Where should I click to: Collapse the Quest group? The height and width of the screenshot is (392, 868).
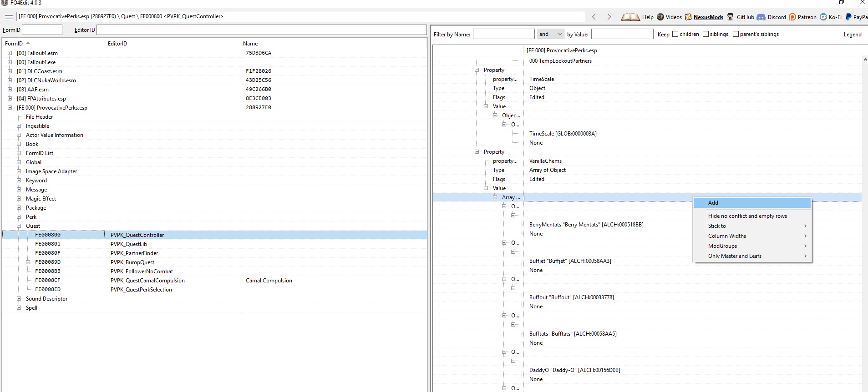[x=19, y=226]
